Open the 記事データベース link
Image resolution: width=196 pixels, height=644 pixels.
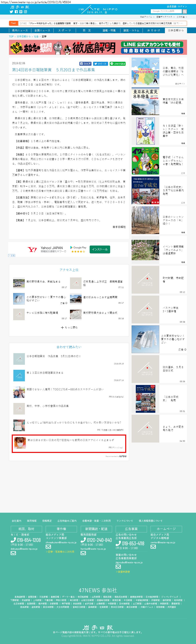pos(164,17)
